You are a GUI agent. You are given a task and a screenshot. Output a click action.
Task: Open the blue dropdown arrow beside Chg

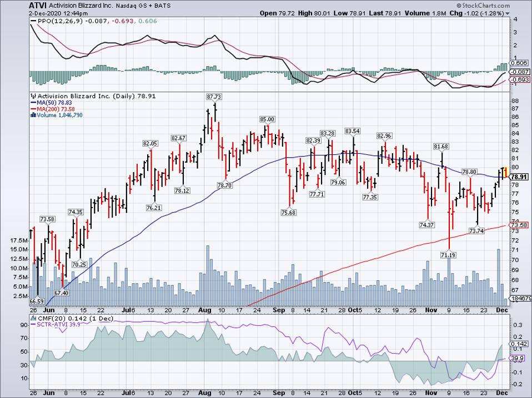(508, 13)
